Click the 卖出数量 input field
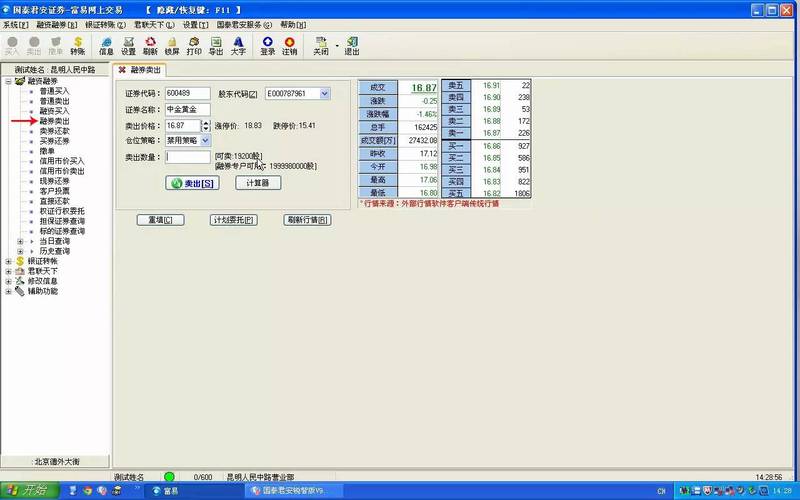This screenshot has width=800, height=500. (x=188, y=157)
